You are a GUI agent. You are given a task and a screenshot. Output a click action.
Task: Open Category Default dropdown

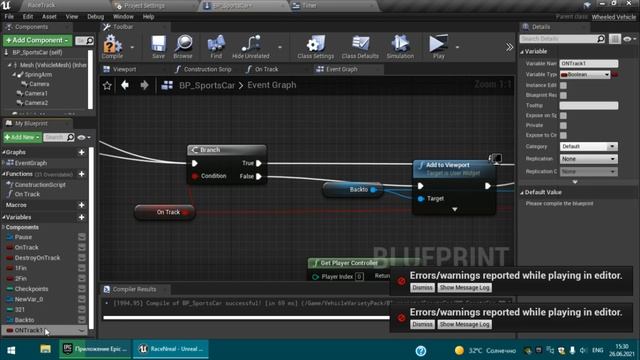[x=588, y=146]
